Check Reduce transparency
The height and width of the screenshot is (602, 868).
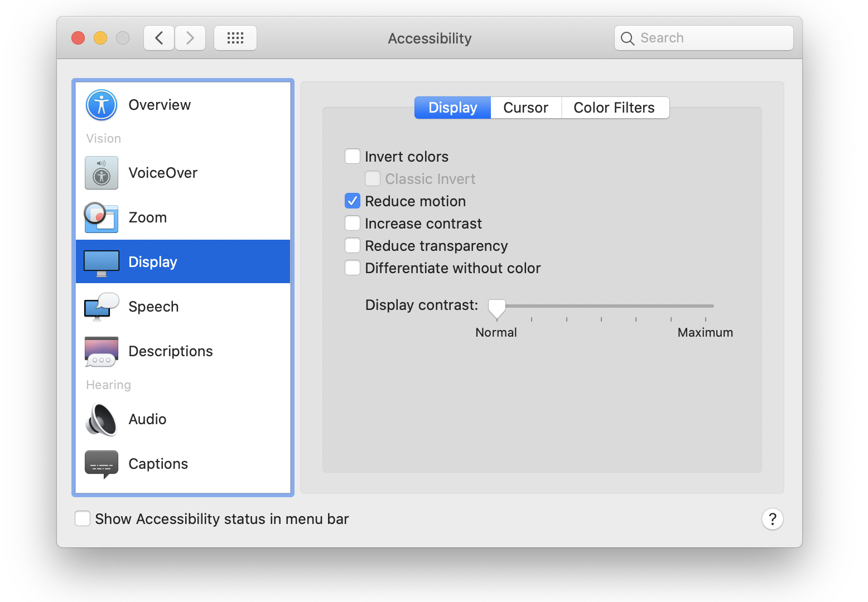point(353,245)
